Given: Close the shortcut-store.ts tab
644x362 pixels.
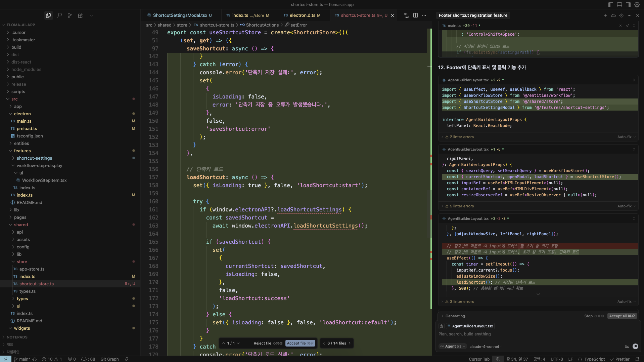Looking at the screenshot, I should click(x=392, y=15).
